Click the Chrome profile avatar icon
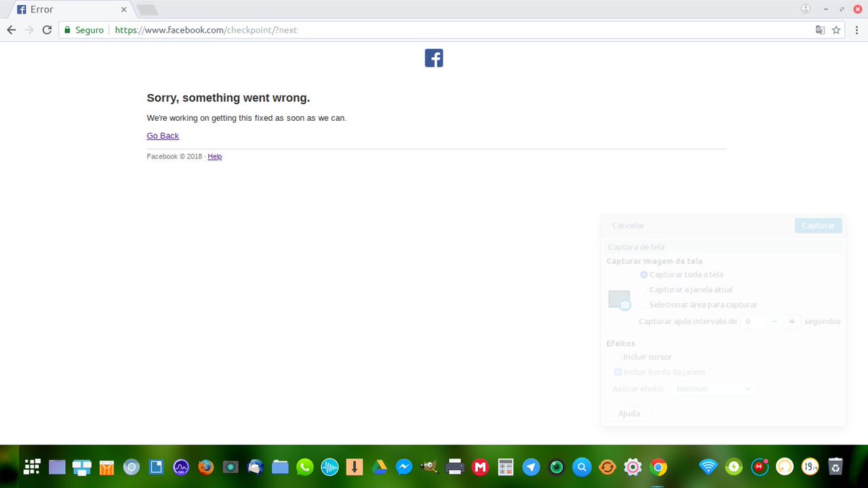868x488 pixels. click(x=806, y=9)
